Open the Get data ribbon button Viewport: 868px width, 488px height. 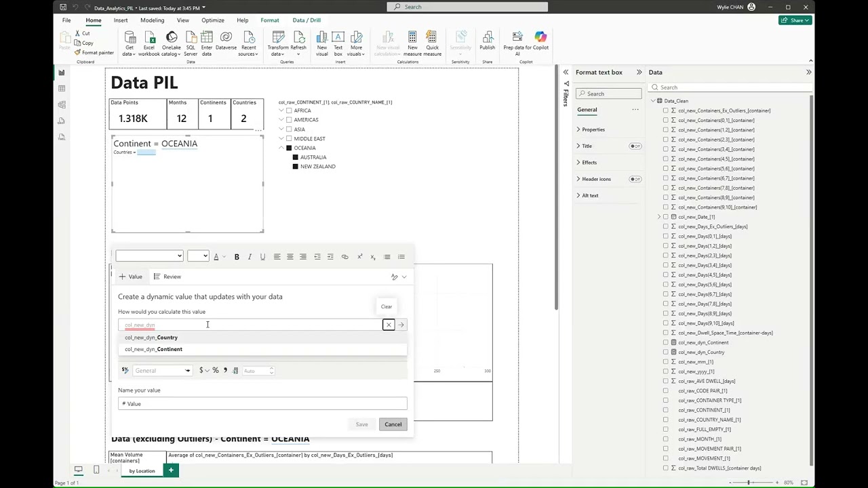(129, 43)
